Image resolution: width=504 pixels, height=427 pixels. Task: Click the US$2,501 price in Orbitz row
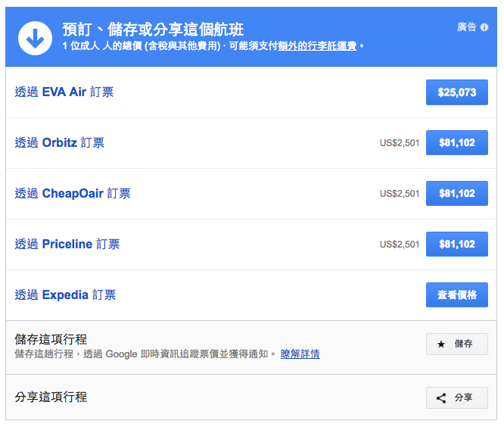pyautogui.click(x=400, y=143)
